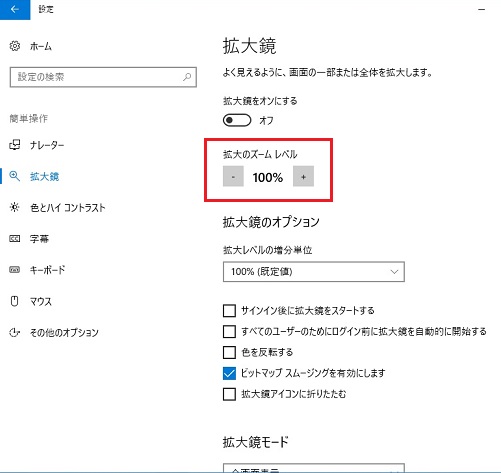This screenshot has height=473, width=501.
Task: Click the closed captions icon
Action: [15, 239]
